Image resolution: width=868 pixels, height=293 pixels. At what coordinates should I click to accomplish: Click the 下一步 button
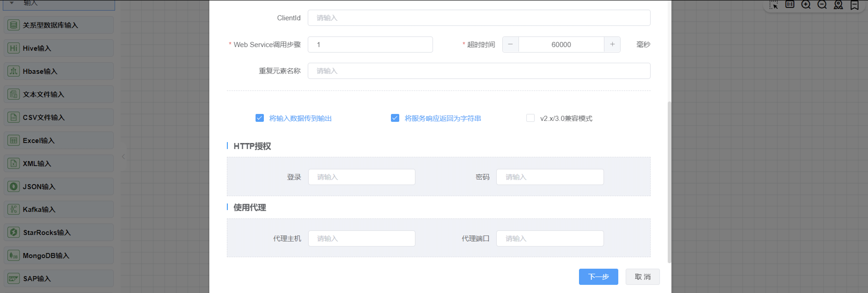click(x=598, y=276)
